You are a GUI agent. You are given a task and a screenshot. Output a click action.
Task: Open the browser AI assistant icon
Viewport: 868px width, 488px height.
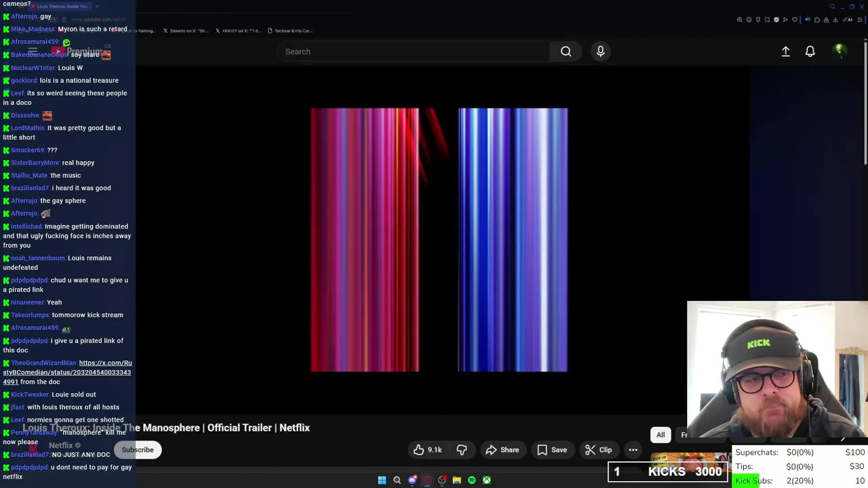[848, 20]
